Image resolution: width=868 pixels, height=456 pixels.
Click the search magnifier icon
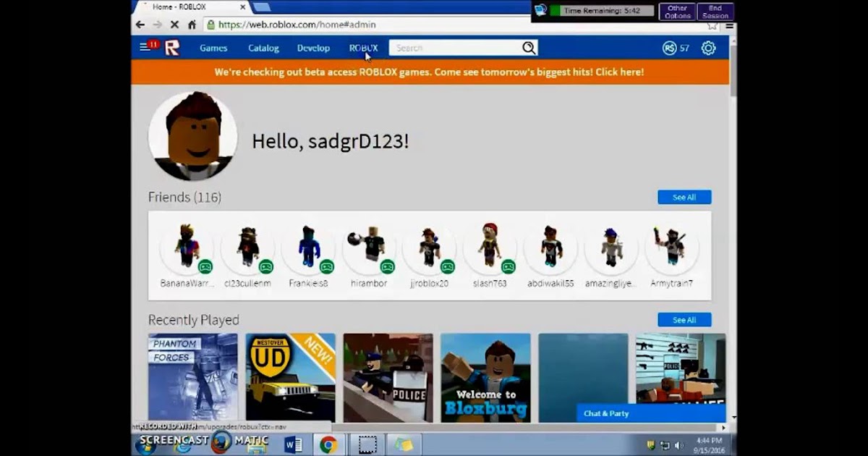point(529,48)
